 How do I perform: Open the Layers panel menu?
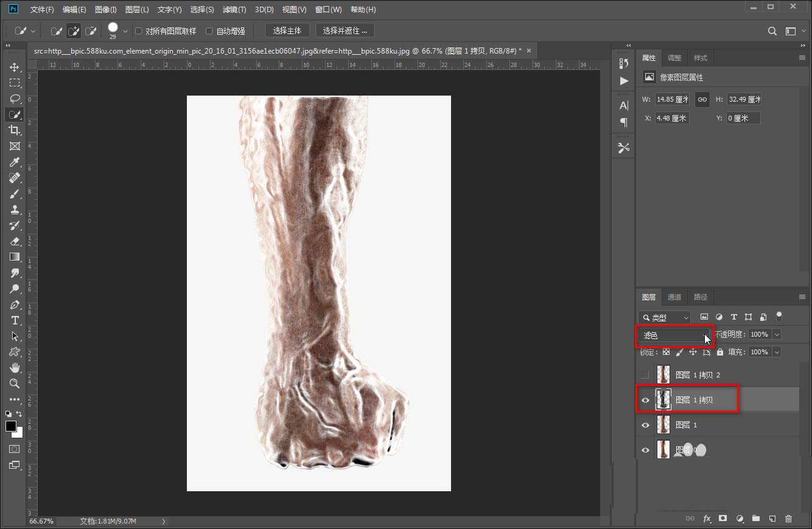[x=802, y=297]
